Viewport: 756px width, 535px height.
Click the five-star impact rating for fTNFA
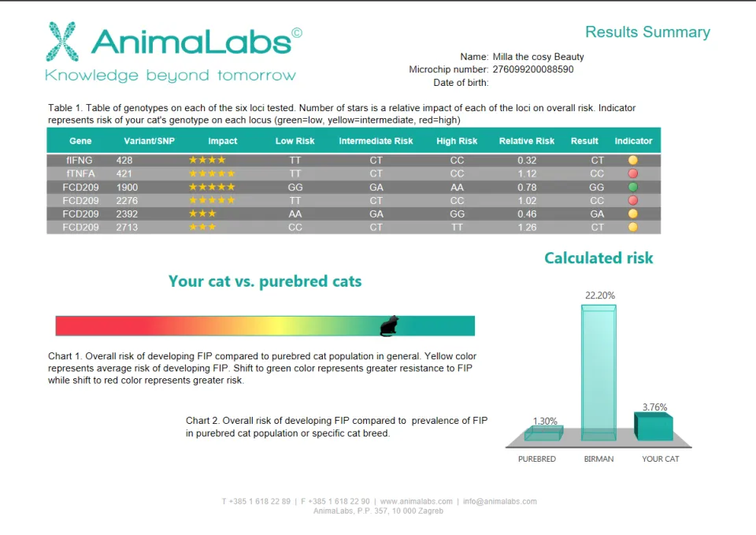pyautogui.click(x=212, y=173)
